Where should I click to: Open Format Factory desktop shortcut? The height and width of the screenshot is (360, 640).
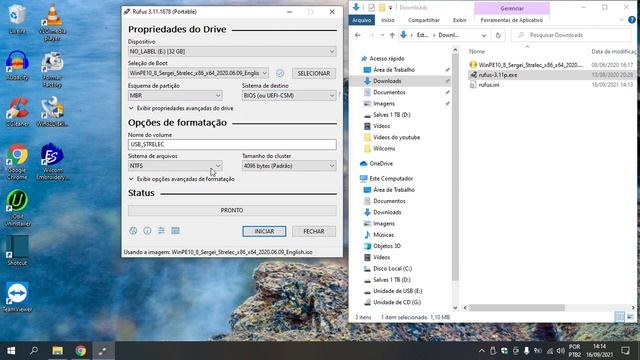point(52,69)
